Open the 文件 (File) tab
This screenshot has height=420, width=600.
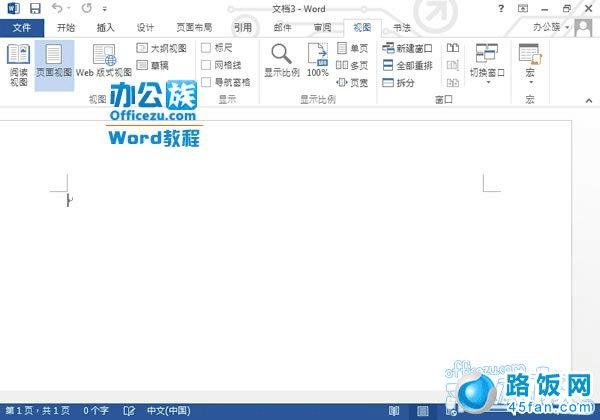coord(22,28)
